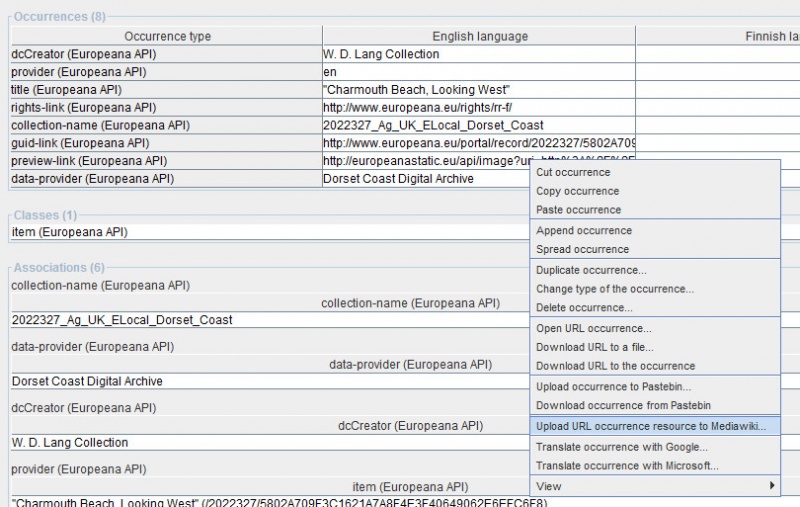Click "Change type of the occurrence..."
Image resolution: width=800 pixels, height=507 pixels.
pyautogui.click(x=614, y=289)
